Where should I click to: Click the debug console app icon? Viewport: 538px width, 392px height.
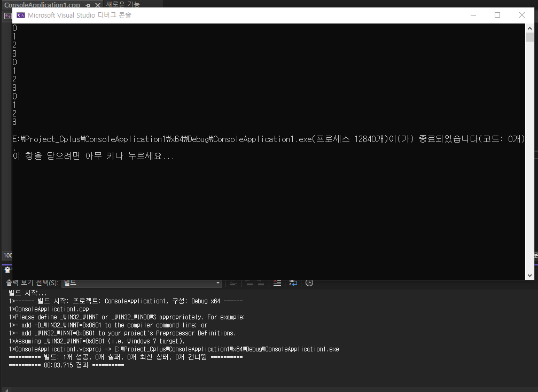click(x=21, y=15)
